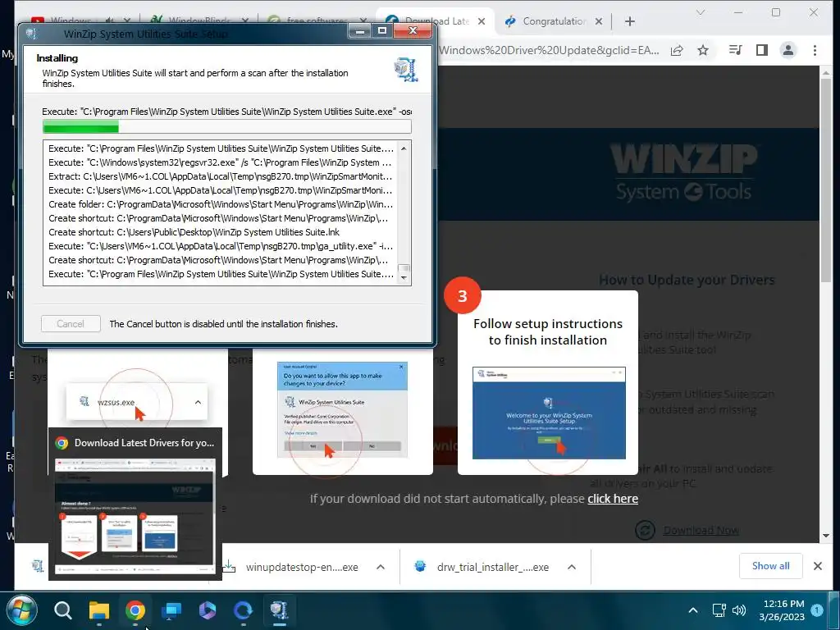Share this page via address bar icon
840x630 pixels.
tap(677, 50)
